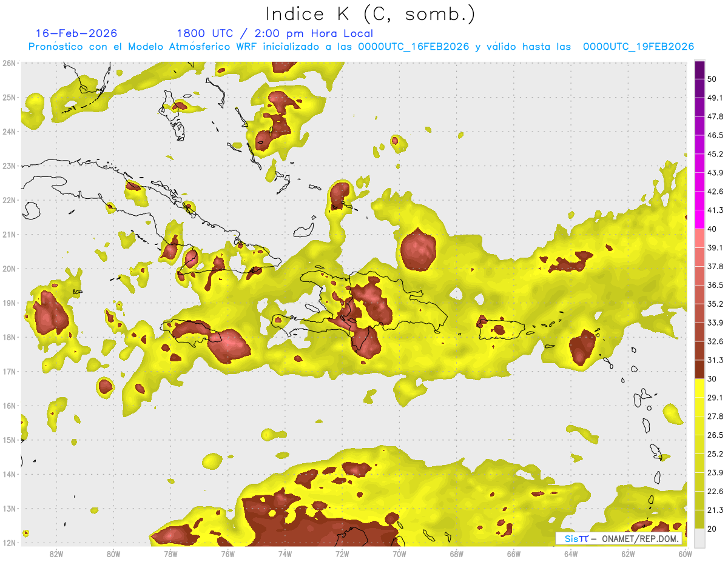Click the colorbar value '39.1'

coord(715,247)
